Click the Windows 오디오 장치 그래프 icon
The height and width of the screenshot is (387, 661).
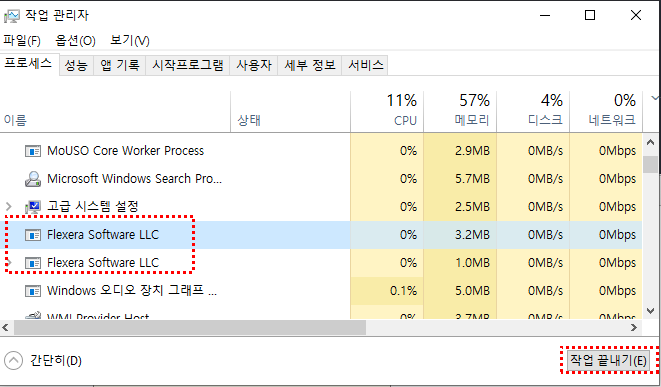(33, 291)
